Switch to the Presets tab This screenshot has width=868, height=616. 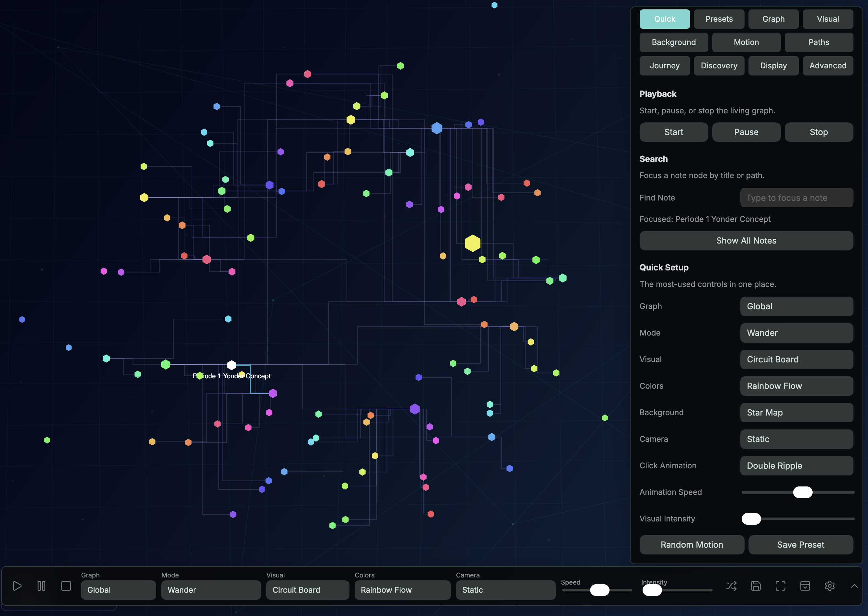coord(719,19)
